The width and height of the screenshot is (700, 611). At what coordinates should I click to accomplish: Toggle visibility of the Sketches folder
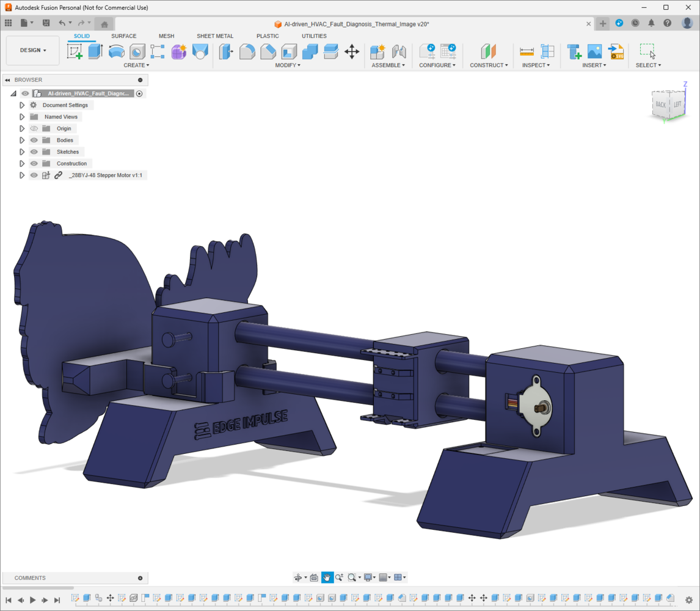click(x=34, y=152)
